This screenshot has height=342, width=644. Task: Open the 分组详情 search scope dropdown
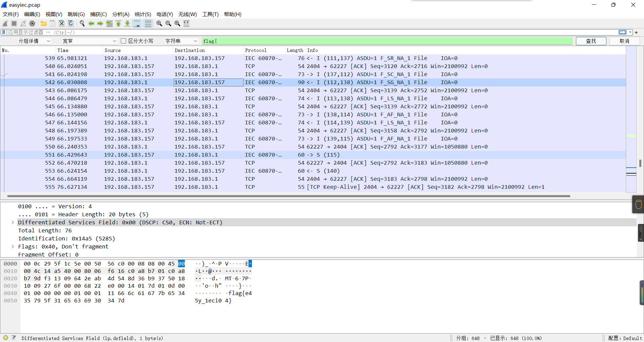click(x=35, y=41)
